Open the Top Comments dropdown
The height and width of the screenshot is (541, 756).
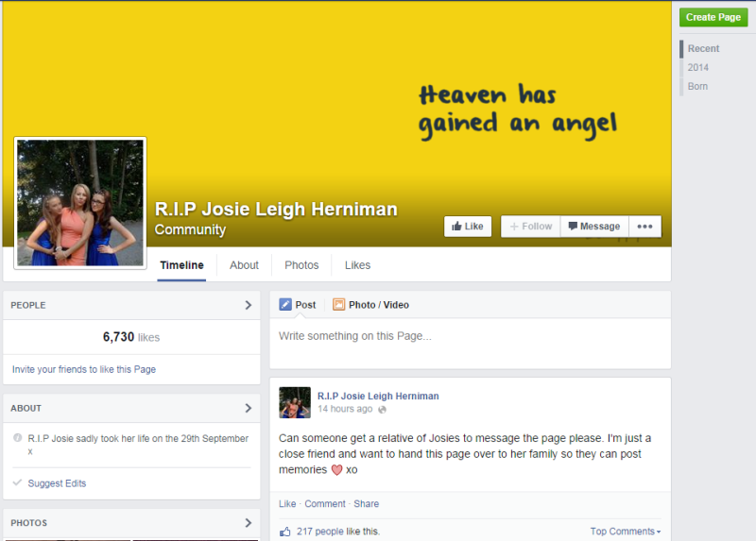[625, 532]
